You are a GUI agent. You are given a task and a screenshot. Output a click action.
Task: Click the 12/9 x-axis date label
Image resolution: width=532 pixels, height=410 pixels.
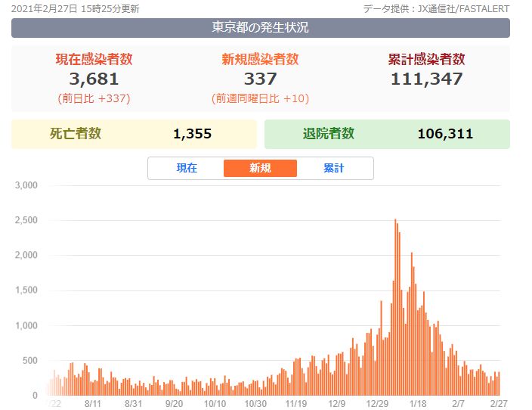click(x=336, y=403)
